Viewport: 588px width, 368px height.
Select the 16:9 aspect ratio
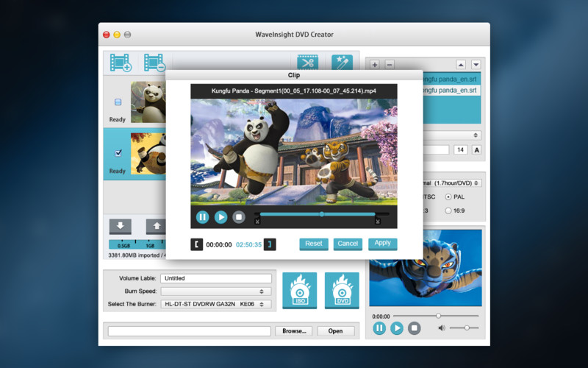pos(448,210)
